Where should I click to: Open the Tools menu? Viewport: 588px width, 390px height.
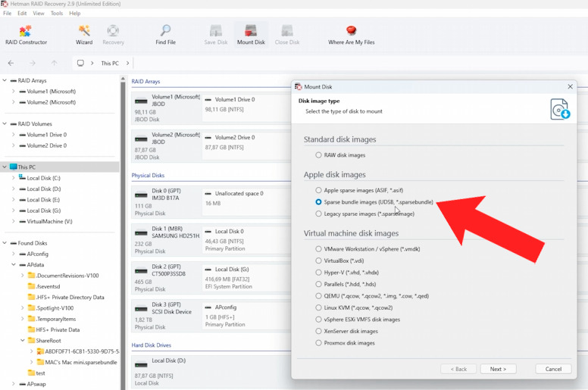[57, 13]
